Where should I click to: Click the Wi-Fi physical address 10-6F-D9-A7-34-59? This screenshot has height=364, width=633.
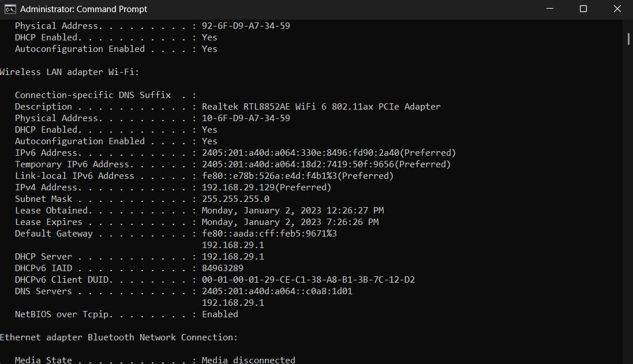(246, 118)
